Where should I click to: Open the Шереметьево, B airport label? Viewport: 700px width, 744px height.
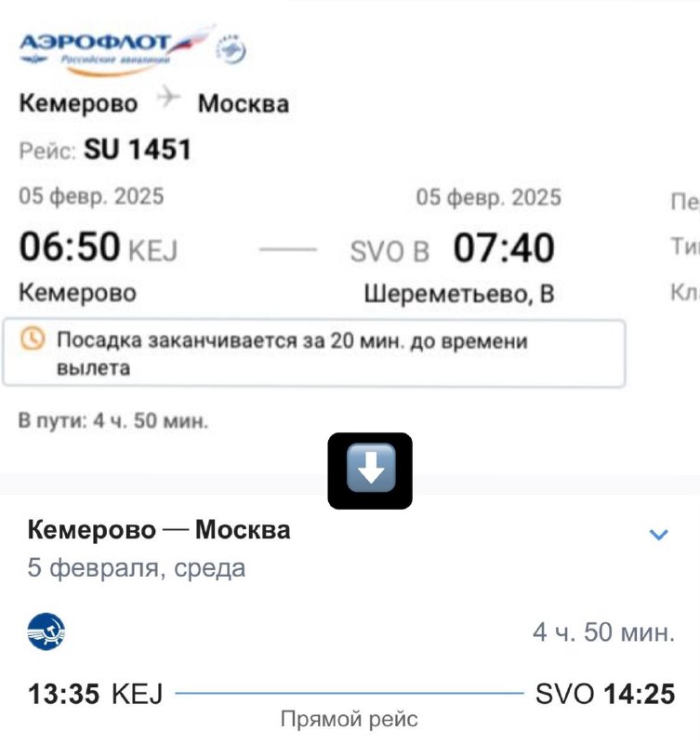point(458,294)
